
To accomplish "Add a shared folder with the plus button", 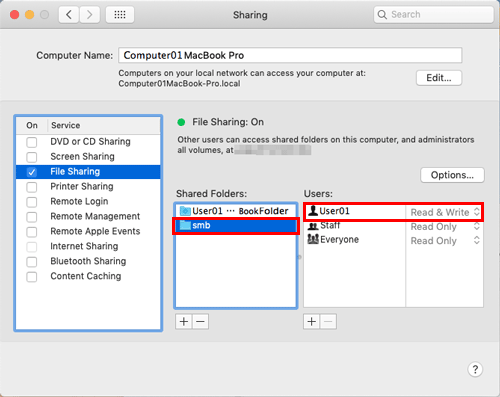I will tap(184, 322).
